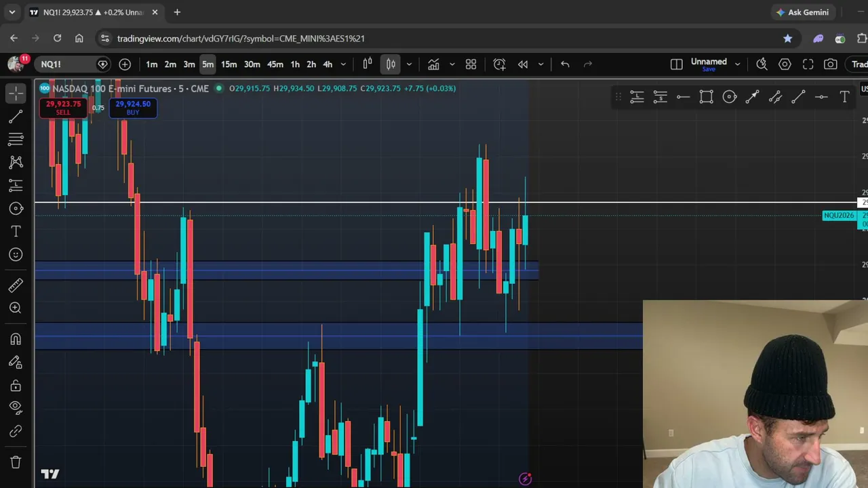The image size is (868, 488).
Task: Expand the Replay options dropdown
Action: click(540, 64)
